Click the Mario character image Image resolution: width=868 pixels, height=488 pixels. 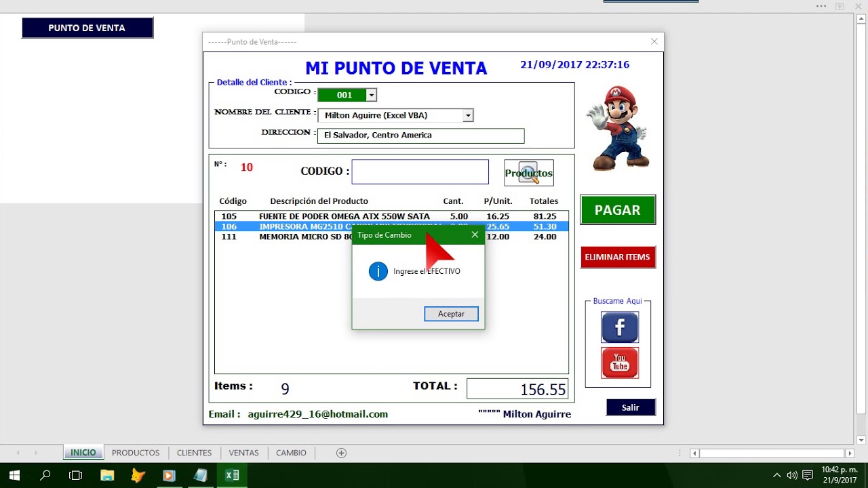[619, 127]
